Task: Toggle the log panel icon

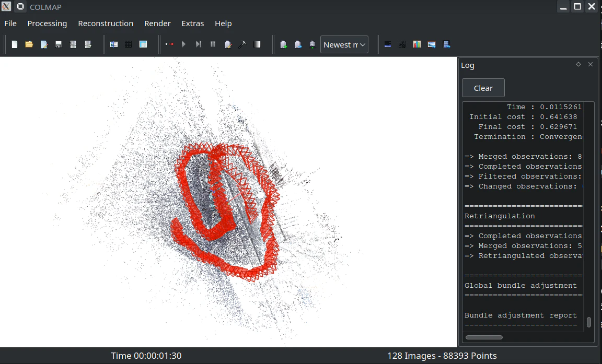Action: [388, 44]
